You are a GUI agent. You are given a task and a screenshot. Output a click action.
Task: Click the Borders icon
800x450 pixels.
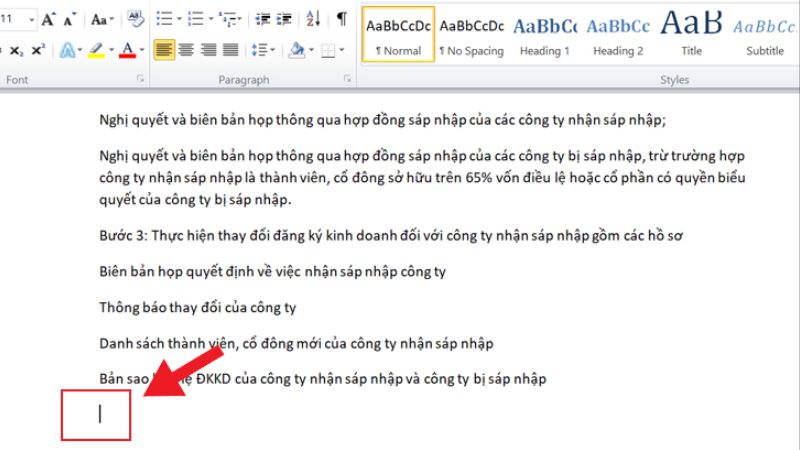pyautogui.click(x=328, y=51)
